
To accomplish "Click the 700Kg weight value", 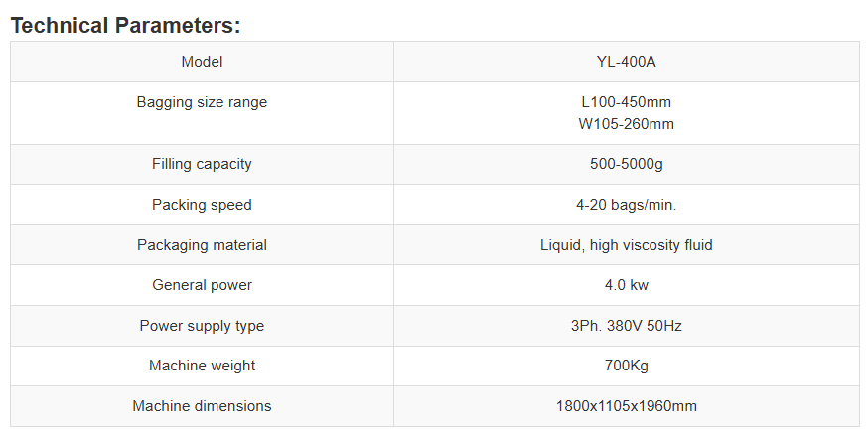I will pyautogui.click(x=626, y=366).
